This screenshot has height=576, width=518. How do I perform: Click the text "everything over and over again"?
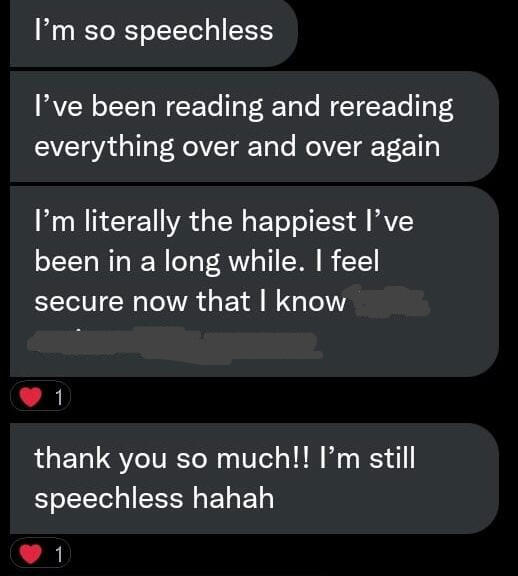coord(237,148)
